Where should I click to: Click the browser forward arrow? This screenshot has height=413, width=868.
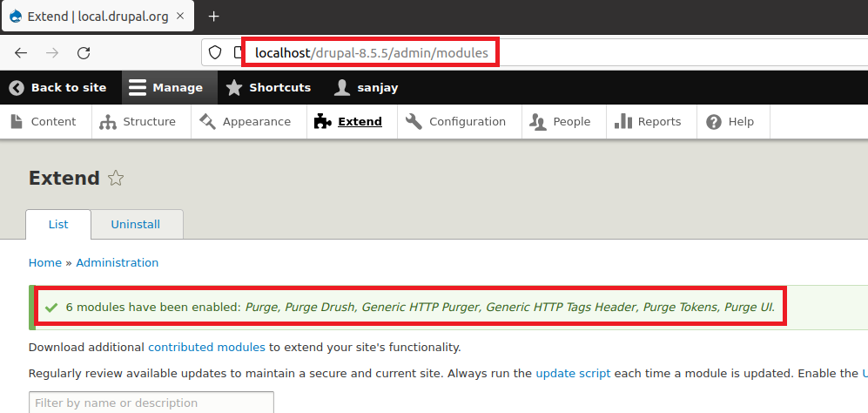click(52, 53)
